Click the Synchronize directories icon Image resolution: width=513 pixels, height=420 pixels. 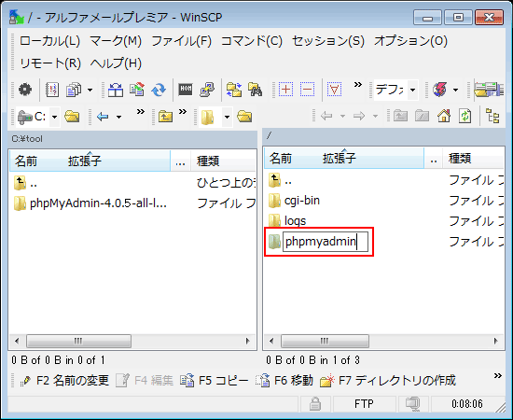(x=137, y=90)
